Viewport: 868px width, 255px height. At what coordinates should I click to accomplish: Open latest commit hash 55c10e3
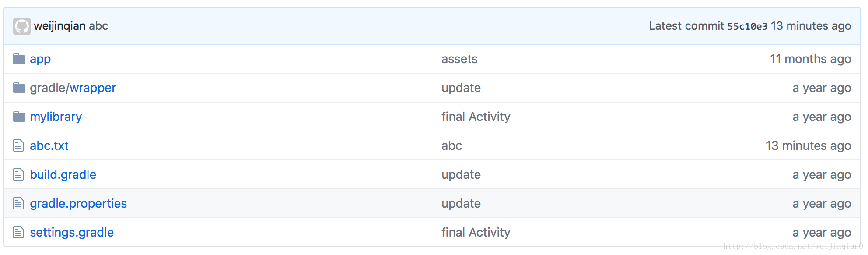pyautogui.click(x=747, y=26)
